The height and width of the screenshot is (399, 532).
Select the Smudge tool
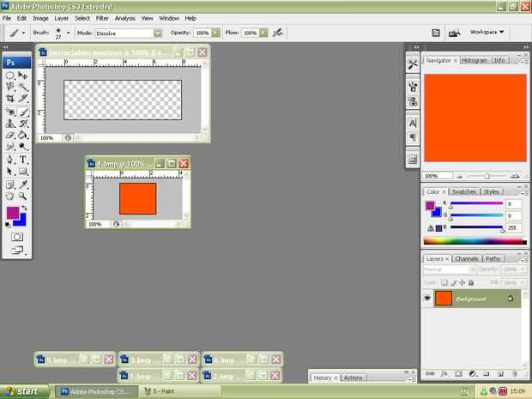pyautogui.click(x=10, y=147)
